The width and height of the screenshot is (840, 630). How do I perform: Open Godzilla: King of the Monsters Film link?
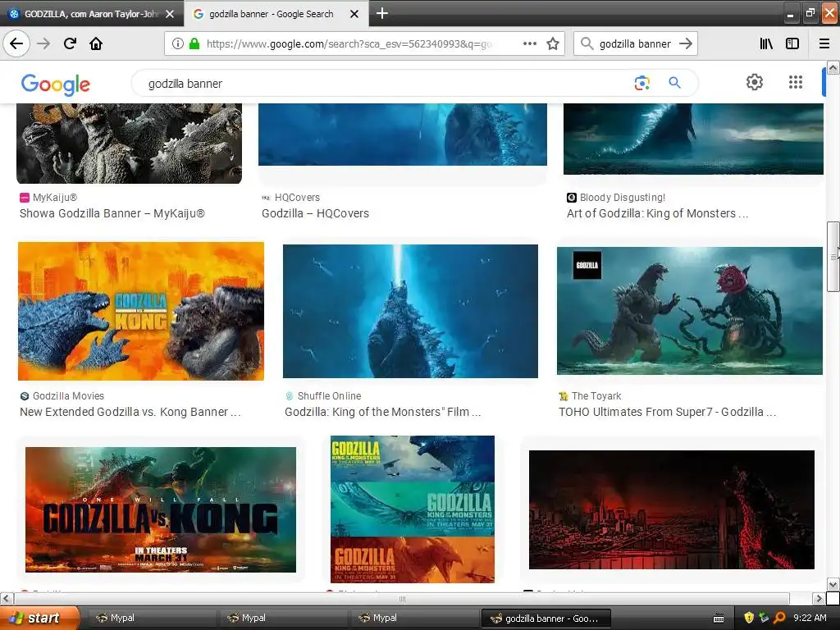pyautogui.click(x=382, y=412)
